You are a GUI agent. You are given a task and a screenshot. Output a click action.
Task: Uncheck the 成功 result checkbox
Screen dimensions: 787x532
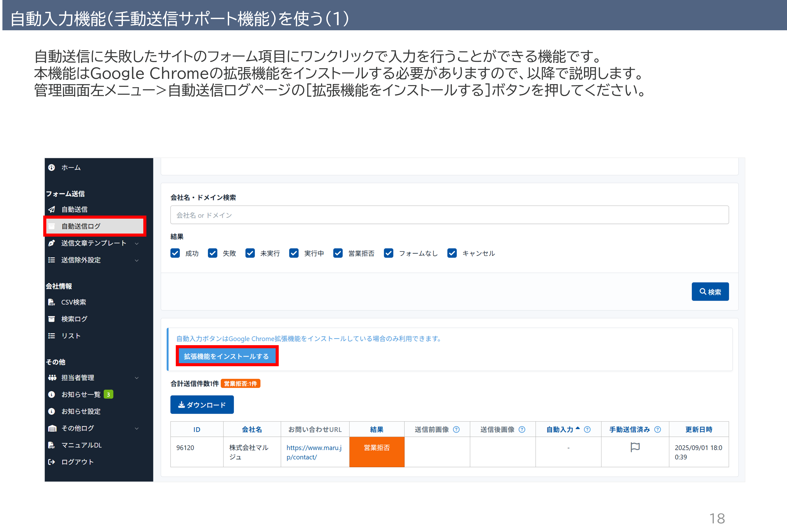tap(175, 253)
